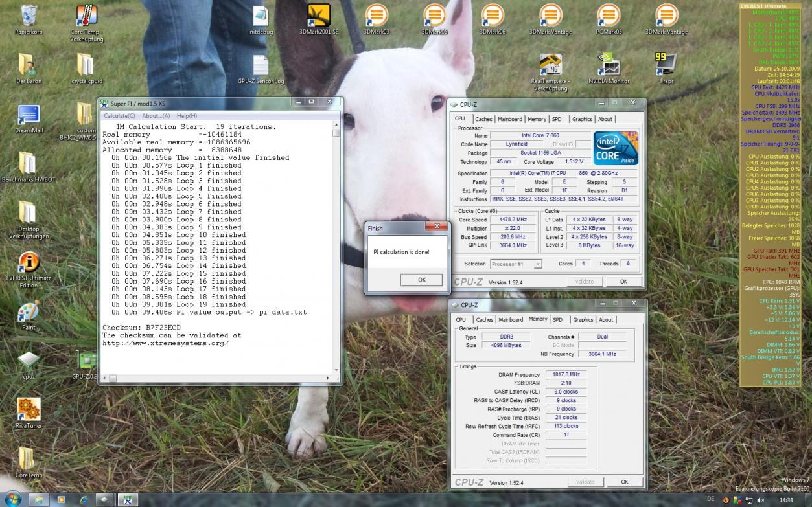Confirm the PI calculation done dialog with OK
Image resolution: width=812 pixels, height=507 pixels.
pos(422,280)
